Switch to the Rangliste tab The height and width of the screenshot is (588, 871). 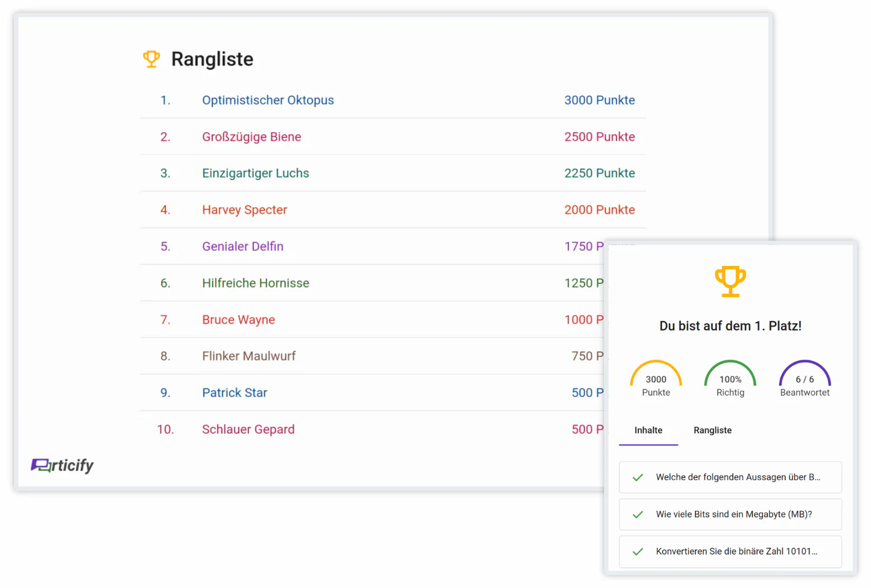tap(712, 430)
